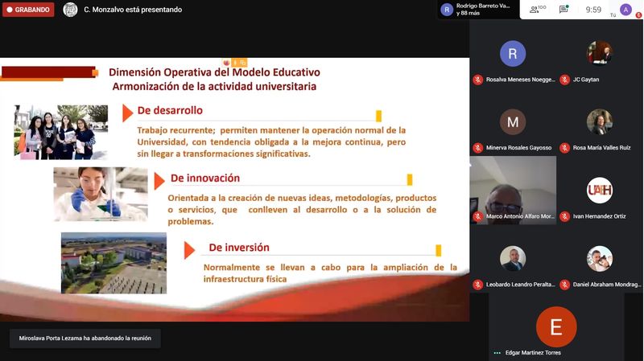Click muted mic icon of Leobardo Leandro
Screen dimensions: 644x361
[477, 285]
